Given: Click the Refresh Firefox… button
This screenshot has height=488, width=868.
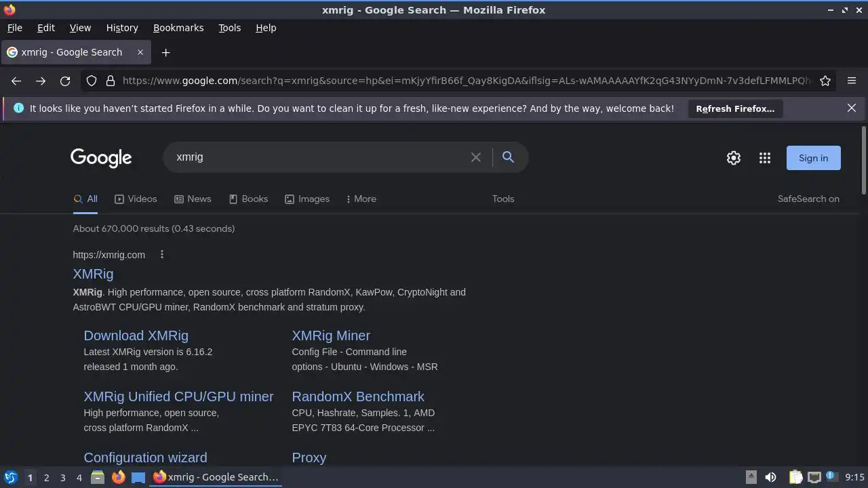Looking at the screenshot, I should [735, 108].
